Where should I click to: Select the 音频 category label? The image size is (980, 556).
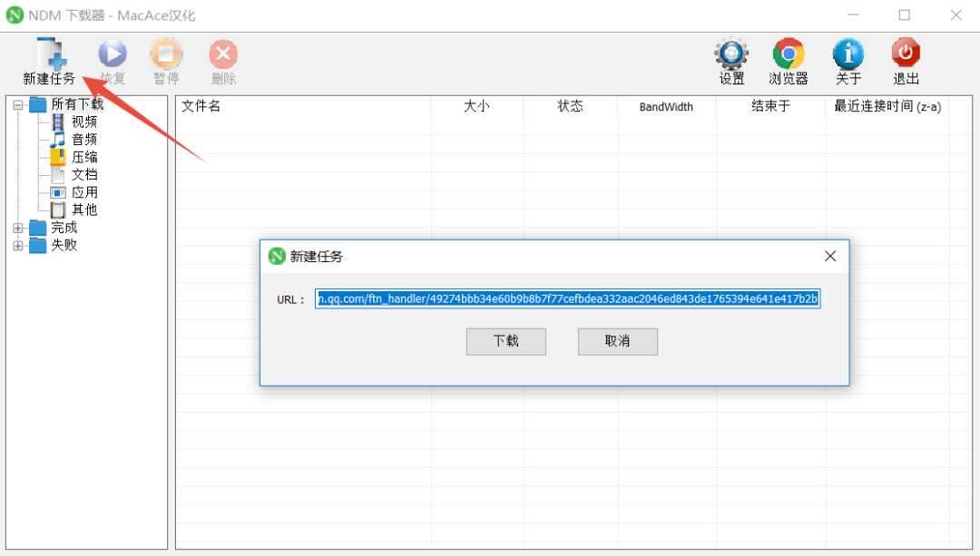pos(84,140)
